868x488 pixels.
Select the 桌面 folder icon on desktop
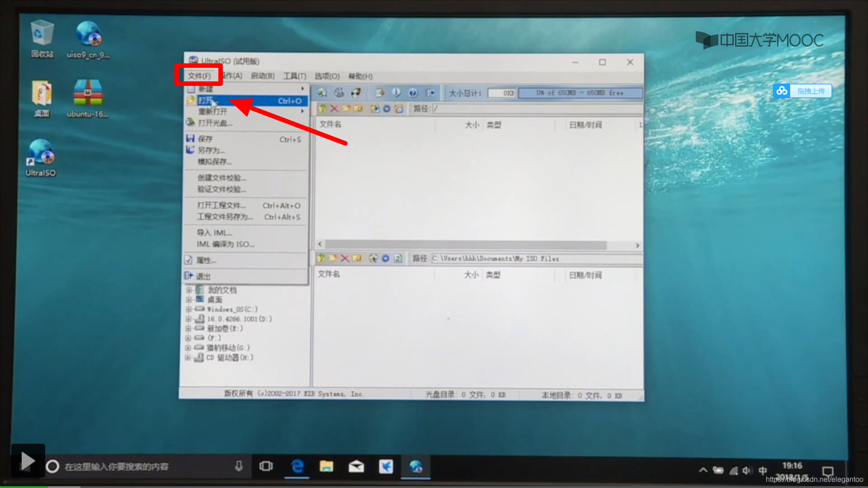tap(42, 98)
